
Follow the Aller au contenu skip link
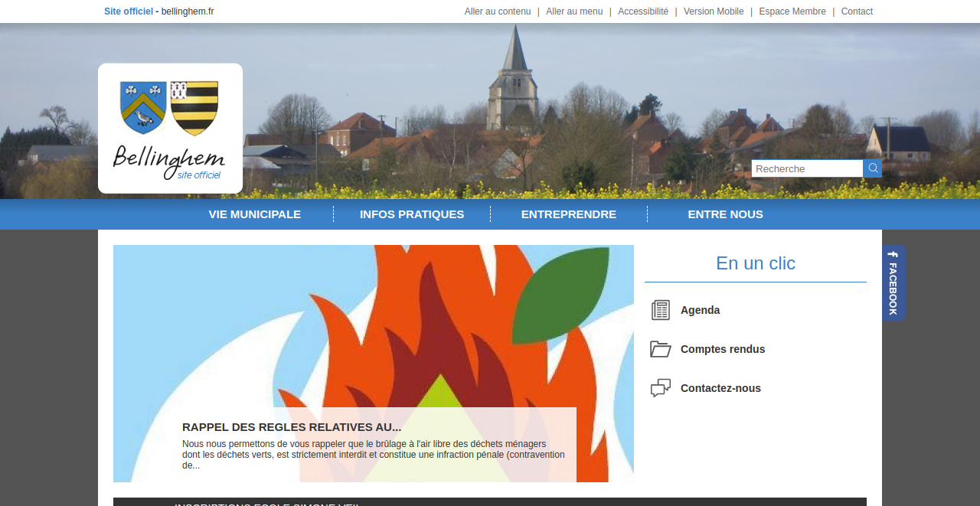[x=498, y=11]
